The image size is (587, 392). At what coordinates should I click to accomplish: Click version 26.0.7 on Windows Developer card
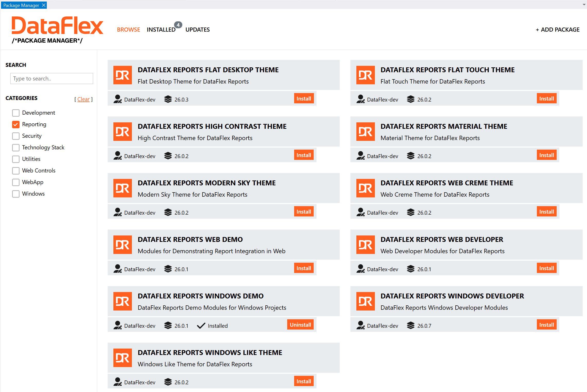click(424, 326)
